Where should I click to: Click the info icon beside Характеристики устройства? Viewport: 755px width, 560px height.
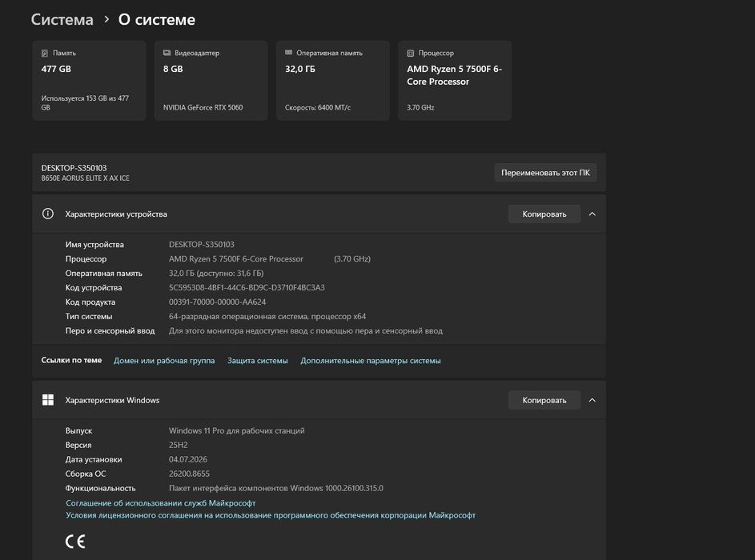click(48, 214)
